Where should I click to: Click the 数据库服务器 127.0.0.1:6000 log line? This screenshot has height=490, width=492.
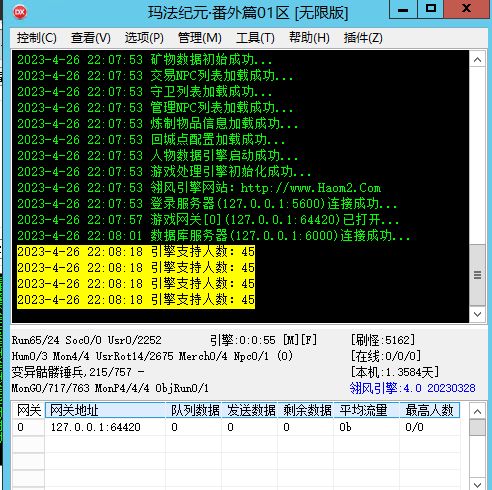tap(214, 236)
